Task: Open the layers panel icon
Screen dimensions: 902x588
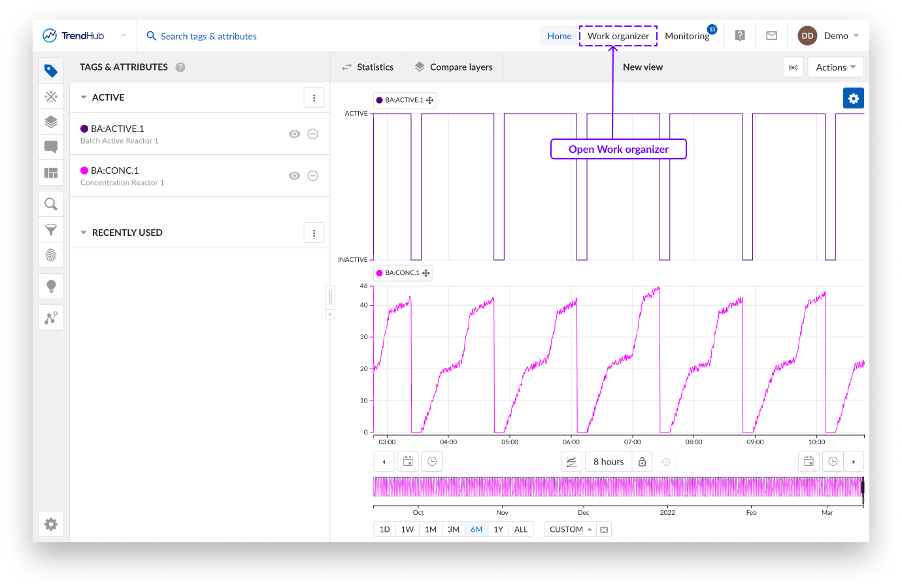Action: click(x=51, y=122)
